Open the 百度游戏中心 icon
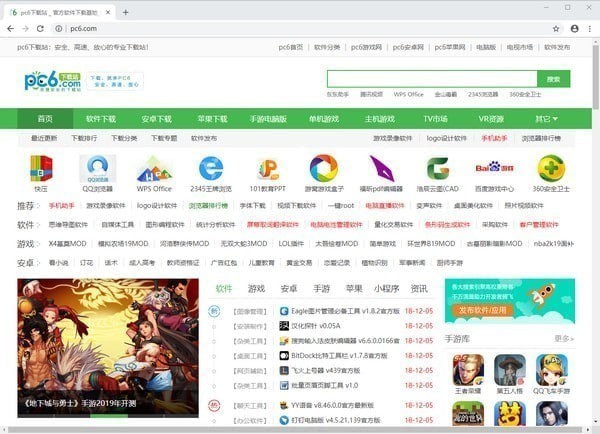The height and width of the screenshot is (434, 600). pyautogui.click(x=494, y=167)
